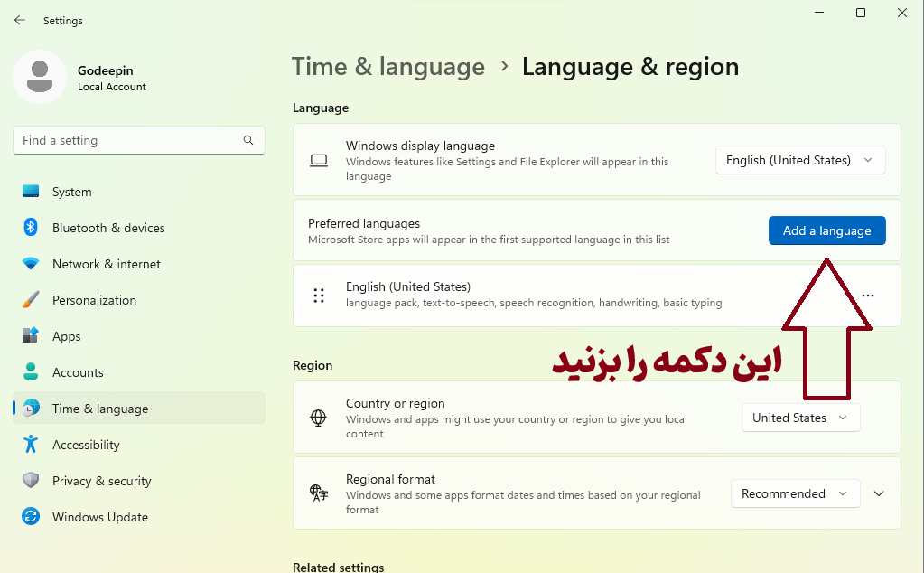Click the Language & region page title
Viewport: 924px width, 573px height.
(630, 67)
